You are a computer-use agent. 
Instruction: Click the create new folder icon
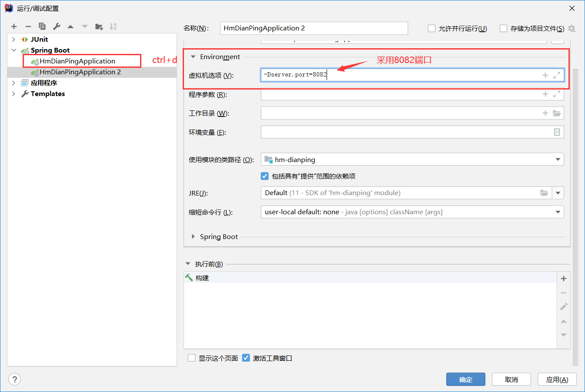[99, 27]
